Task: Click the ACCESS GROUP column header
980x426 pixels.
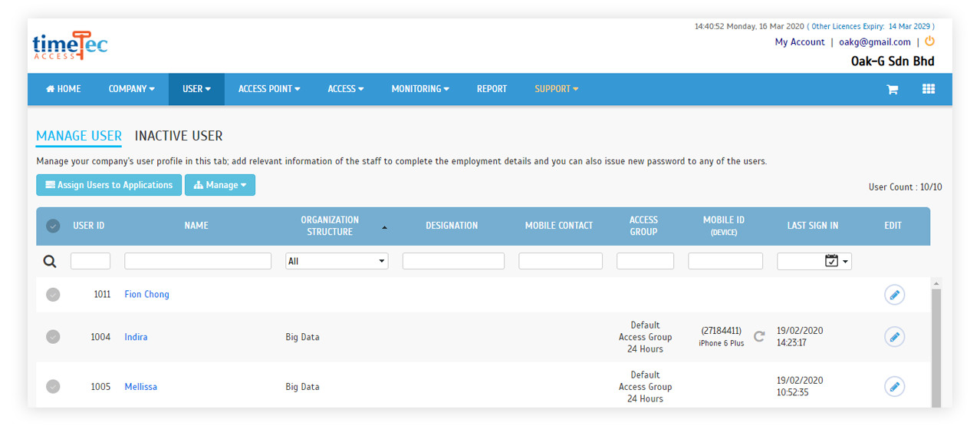Action: coord(644,226)
